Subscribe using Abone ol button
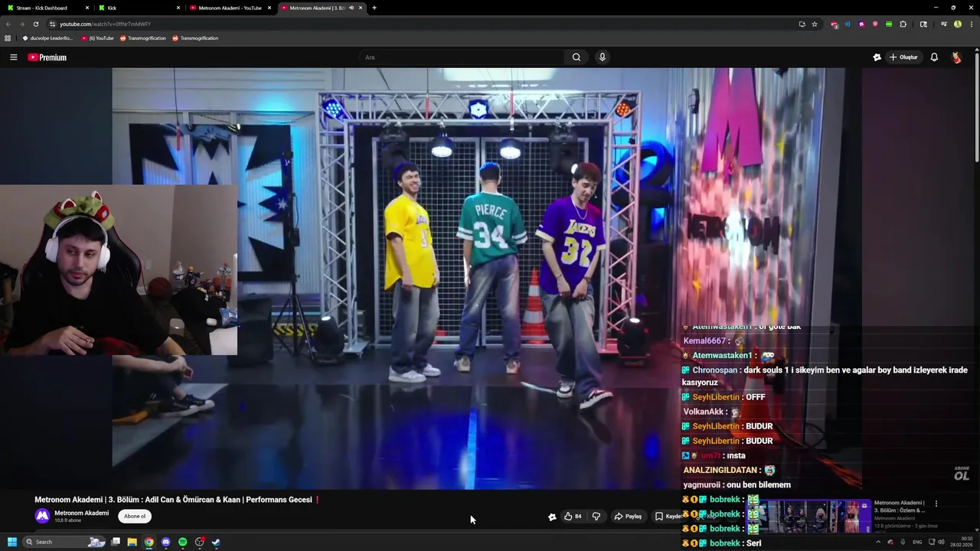 click(x=135, y=517)
